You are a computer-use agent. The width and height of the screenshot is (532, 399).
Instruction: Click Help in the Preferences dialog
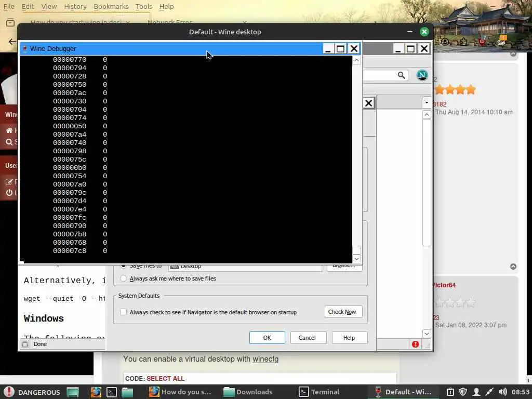(350, 338)
